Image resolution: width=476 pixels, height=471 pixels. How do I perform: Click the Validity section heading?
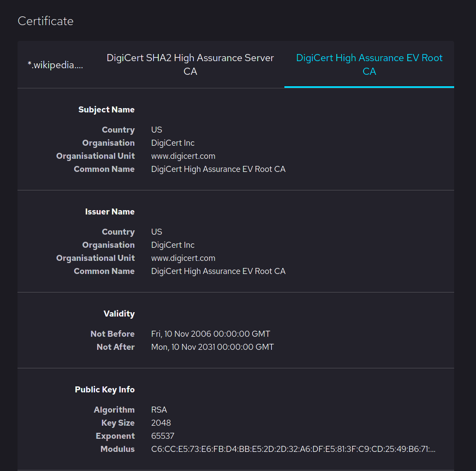coord(119,313)
